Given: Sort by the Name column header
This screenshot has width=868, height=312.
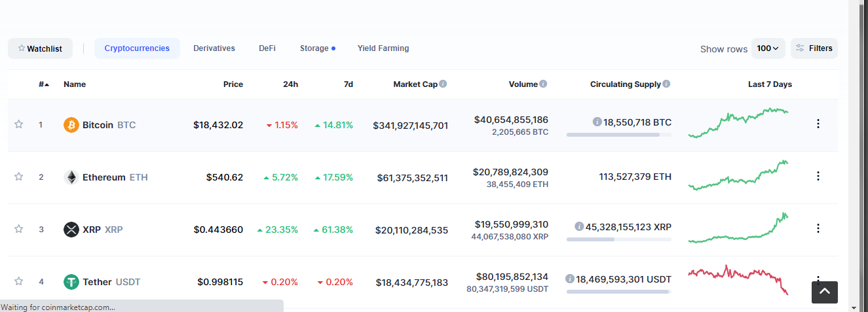Looking at the screenshot, I should coord(75,84).
